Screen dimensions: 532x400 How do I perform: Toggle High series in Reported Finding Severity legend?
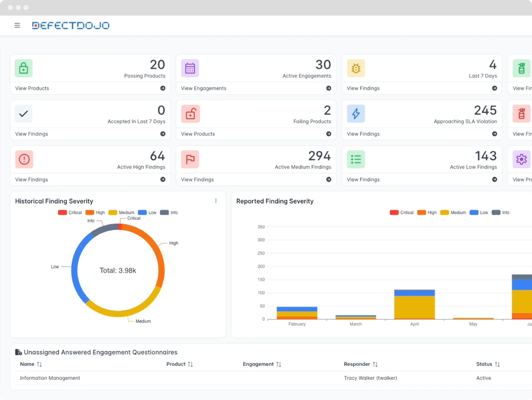(427, 212)
